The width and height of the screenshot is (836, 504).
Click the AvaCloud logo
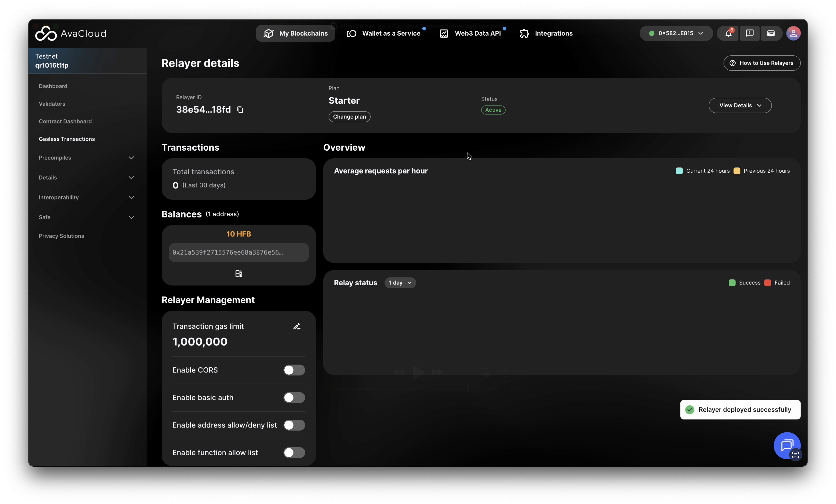click(71, 33)
